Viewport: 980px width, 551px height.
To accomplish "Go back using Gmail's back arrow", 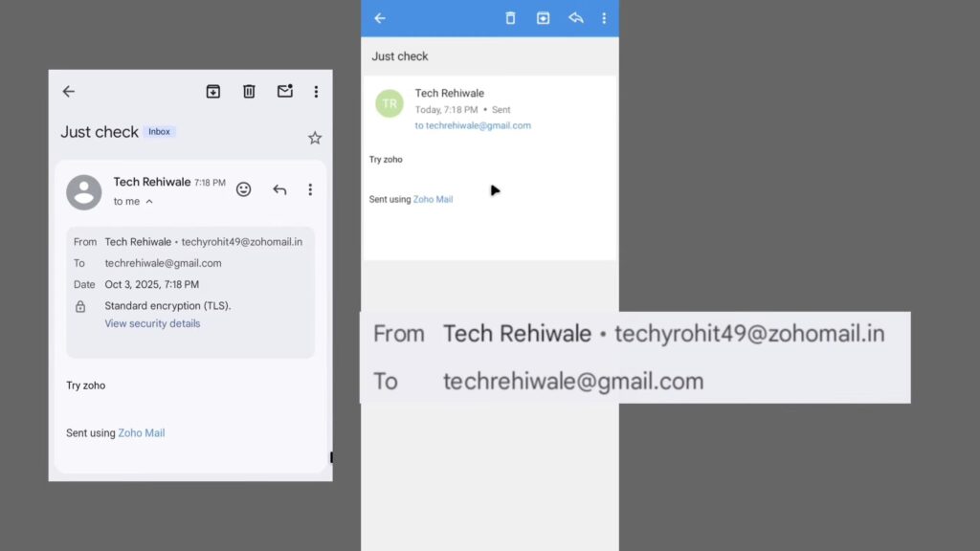I will [x=68, y=92].
